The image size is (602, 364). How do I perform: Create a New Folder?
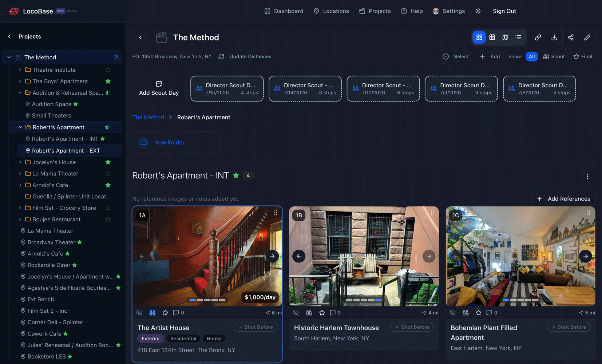point(176,142)
